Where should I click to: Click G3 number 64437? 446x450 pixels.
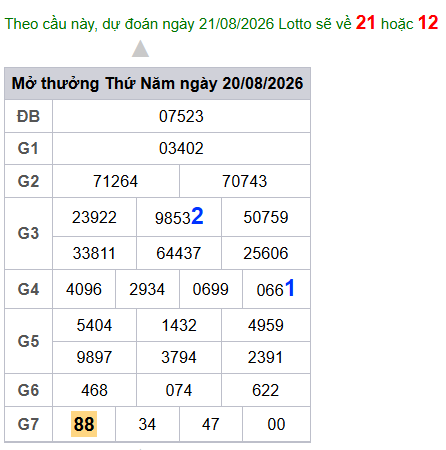coord(179,253)
